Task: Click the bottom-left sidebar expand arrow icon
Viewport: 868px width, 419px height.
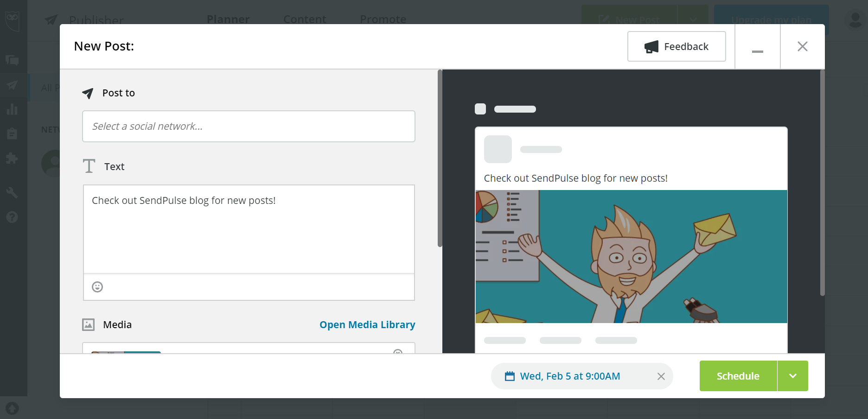Action: pos(13,408)
